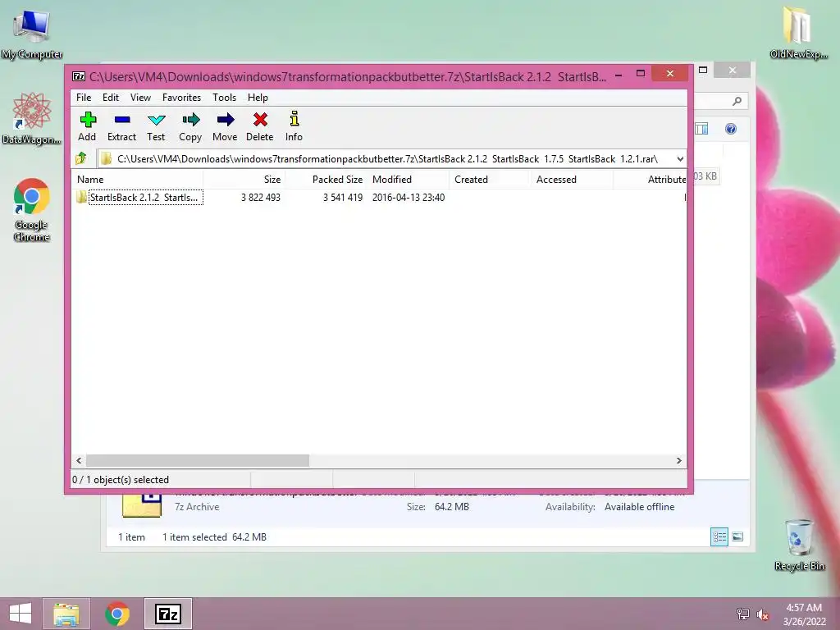Open the Windows Start button
Image resolution: width=840 pixels, height=630 pixels.
coord(20,614)
